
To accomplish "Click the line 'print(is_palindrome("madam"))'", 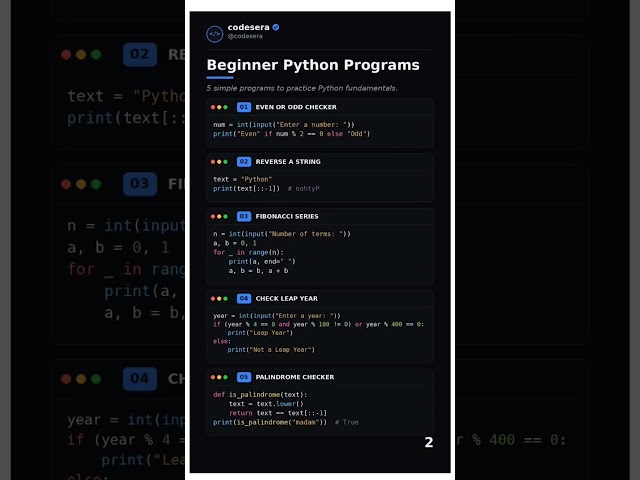I will click(270, 422).
